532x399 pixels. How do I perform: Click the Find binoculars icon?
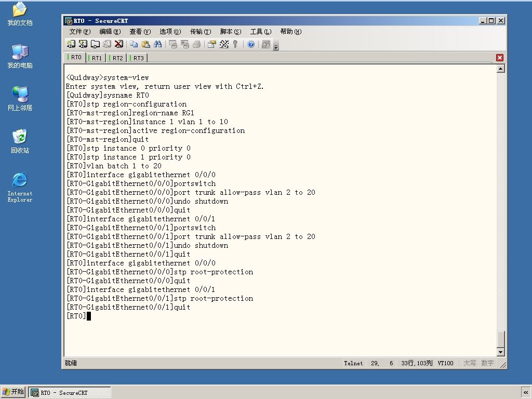click(x=158, y=44)
